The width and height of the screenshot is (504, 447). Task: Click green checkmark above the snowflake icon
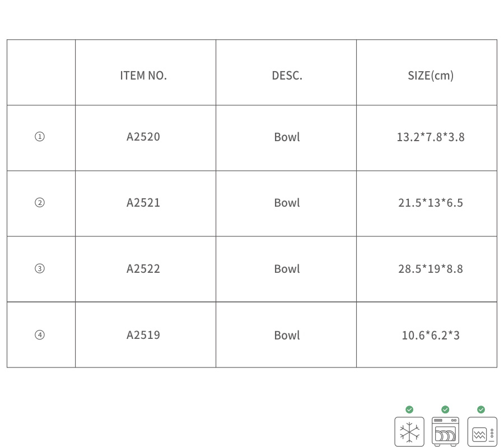pyautogui.click(x=409, y=409)
